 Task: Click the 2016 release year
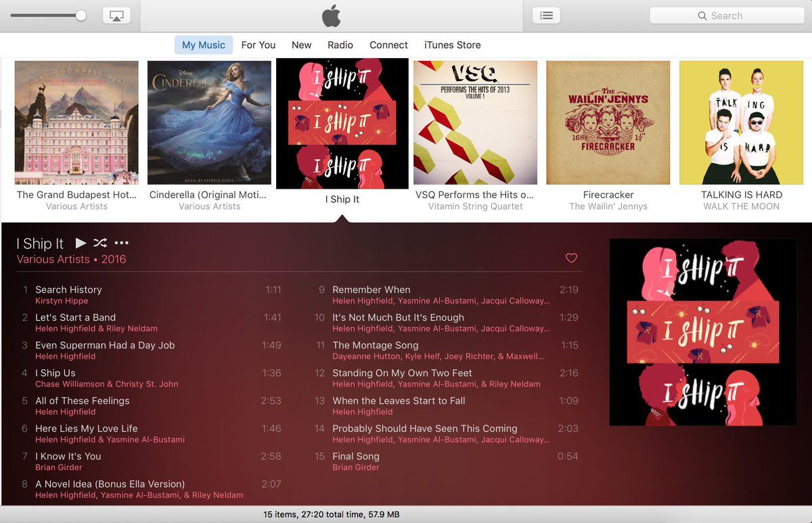pos(114,259)
